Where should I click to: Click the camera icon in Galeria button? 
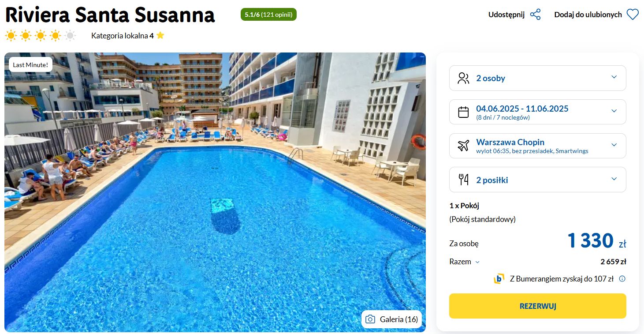click(x=371, y=319)
